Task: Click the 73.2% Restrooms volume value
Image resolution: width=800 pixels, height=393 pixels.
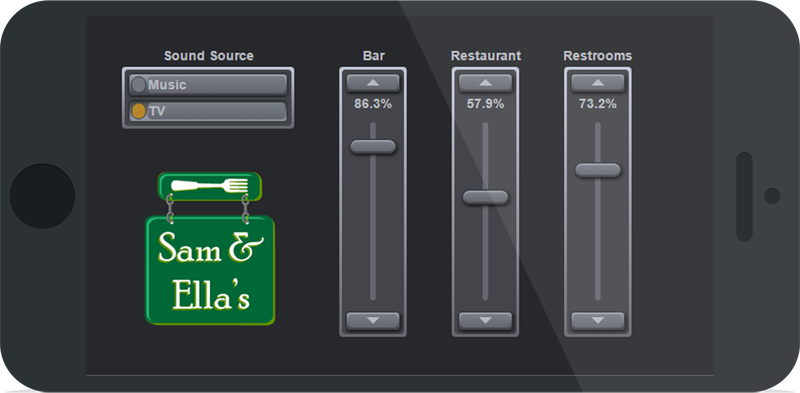Action: click(x=597, y=104)
